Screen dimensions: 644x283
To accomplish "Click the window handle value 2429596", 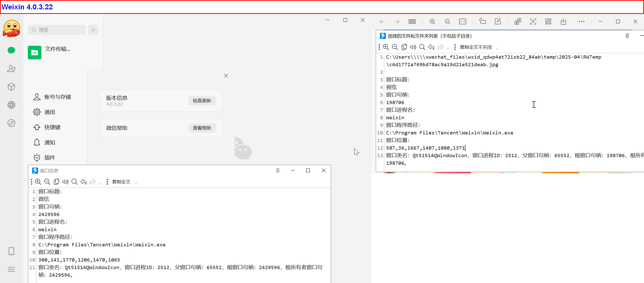I will [49, 214].
